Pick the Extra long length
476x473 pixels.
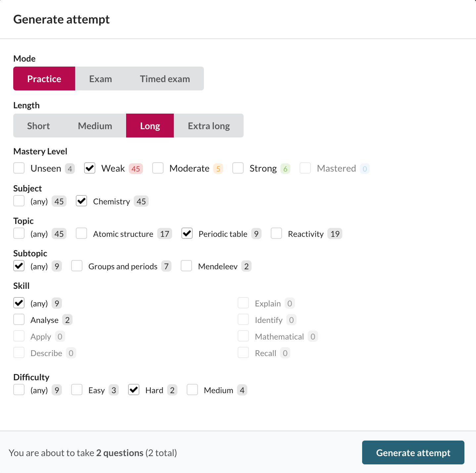pos(209,126)
